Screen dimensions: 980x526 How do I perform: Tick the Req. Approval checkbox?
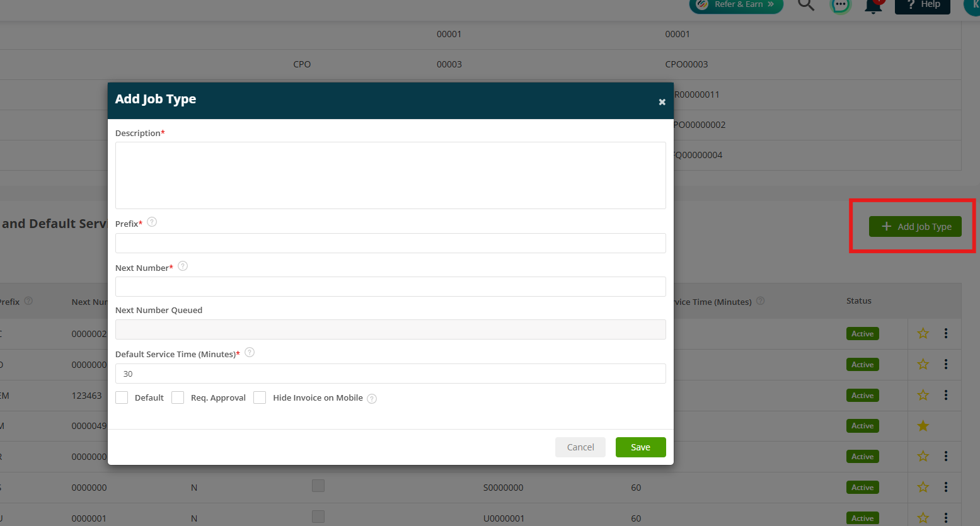click(x=178, y=397)
